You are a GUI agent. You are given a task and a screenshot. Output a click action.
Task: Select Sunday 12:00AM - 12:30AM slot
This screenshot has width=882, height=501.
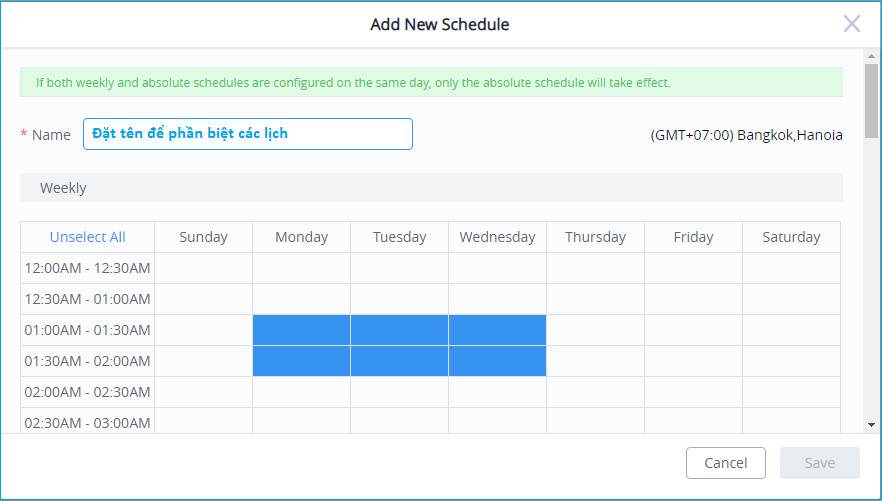pyautogui.click(x=204, y=268)
